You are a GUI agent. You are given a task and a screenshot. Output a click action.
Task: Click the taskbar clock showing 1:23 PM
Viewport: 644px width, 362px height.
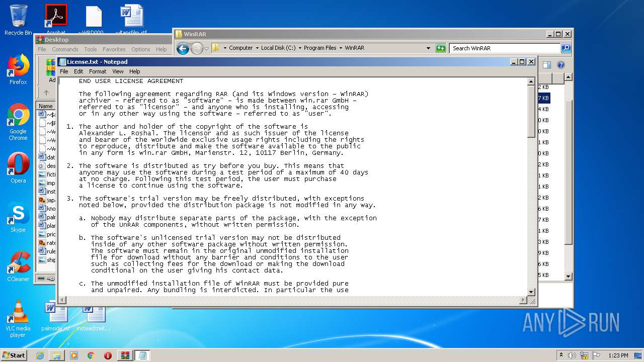pyautogui.click(x=618, y=355)
